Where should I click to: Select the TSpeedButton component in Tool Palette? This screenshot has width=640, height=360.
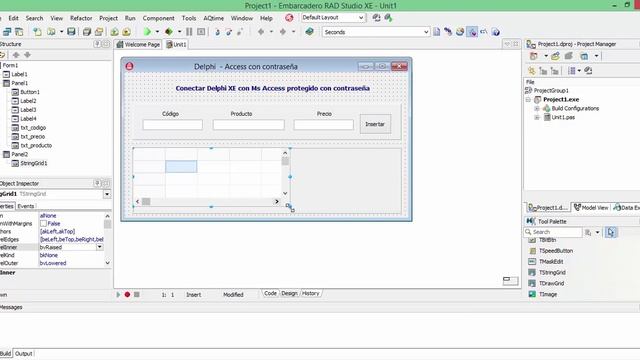click(x=551, y=251)
